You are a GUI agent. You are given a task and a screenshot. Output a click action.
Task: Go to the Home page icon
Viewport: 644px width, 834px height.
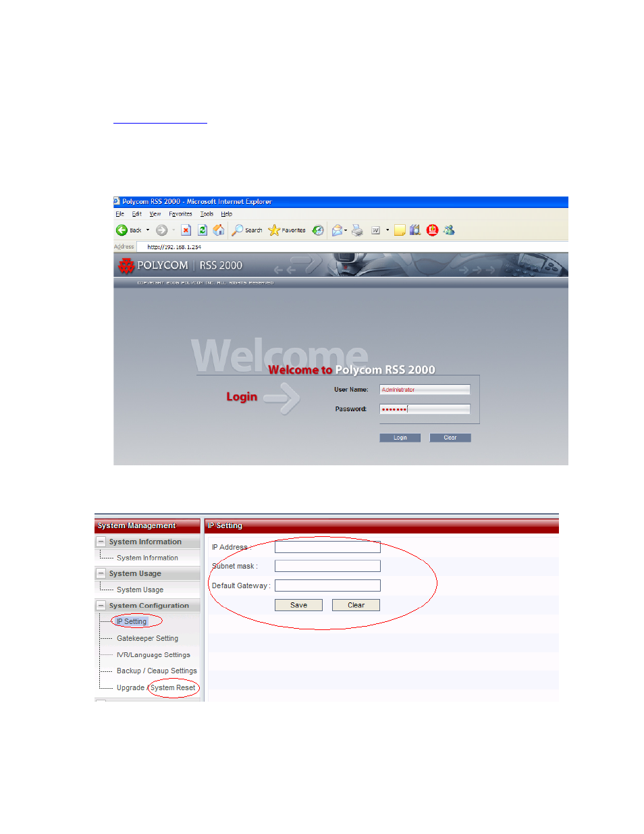[x=218, y=230]
